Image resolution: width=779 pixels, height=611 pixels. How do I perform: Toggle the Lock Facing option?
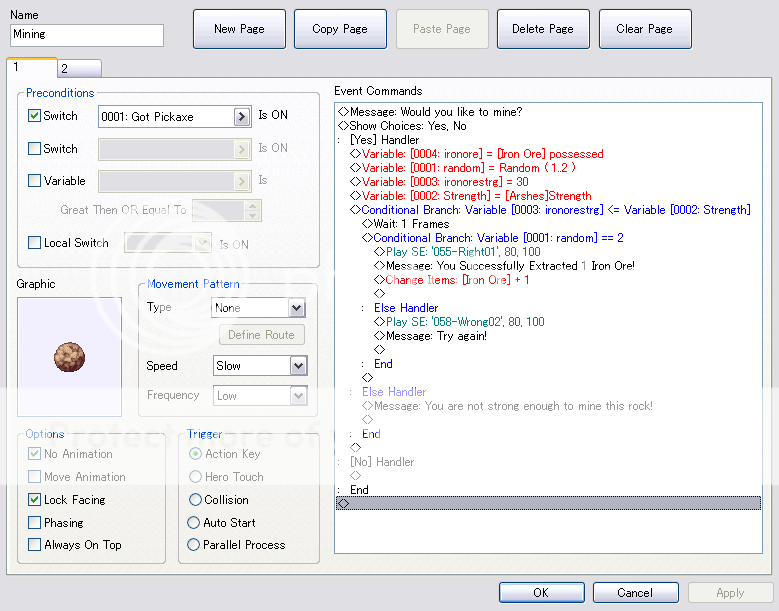pyautogui.click(x=35, y=500)
